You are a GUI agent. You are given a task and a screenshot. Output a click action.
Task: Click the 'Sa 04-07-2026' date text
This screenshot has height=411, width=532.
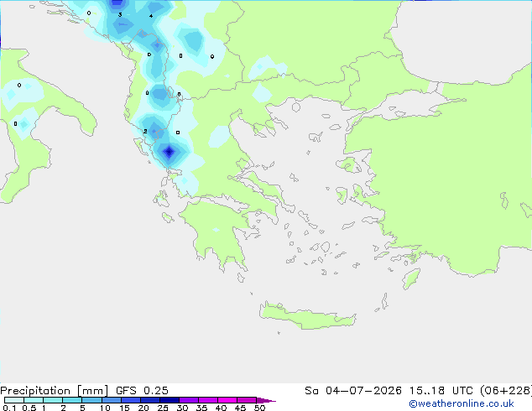(353, 391)
